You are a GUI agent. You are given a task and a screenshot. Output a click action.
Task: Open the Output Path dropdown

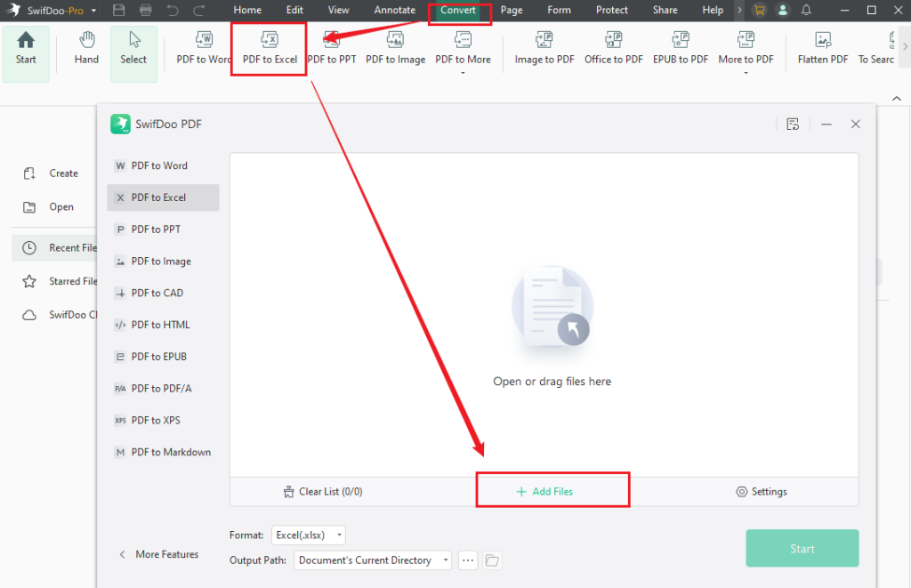(373, 560)
